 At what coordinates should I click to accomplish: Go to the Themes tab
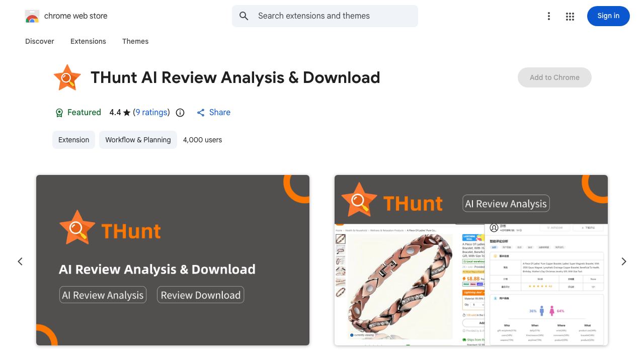click(x=135, y=41)
